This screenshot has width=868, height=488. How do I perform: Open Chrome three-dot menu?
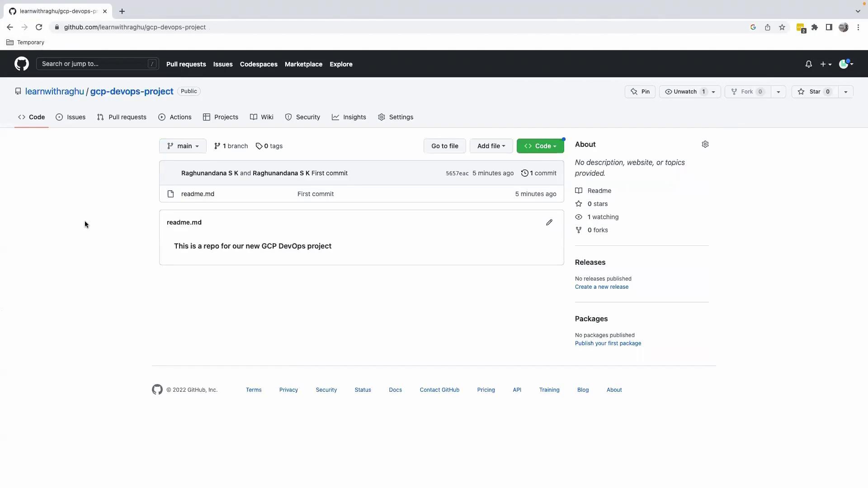(x=858, y=27)
